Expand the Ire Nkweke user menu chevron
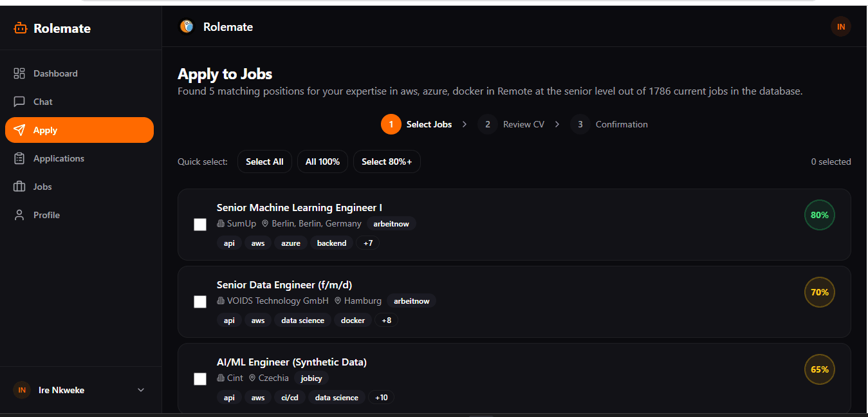Image resolution: width=868 pixels, height=417 pixels. [x=141, y=390]
